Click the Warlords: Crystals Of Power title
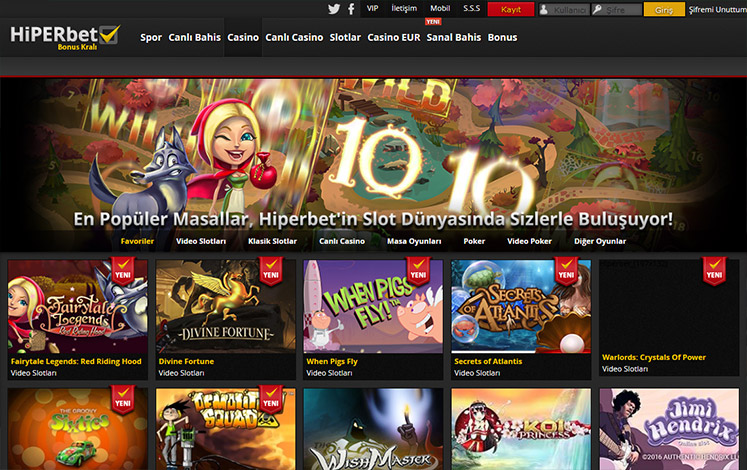Screen dimensions: 747x470 click(654, 357)
